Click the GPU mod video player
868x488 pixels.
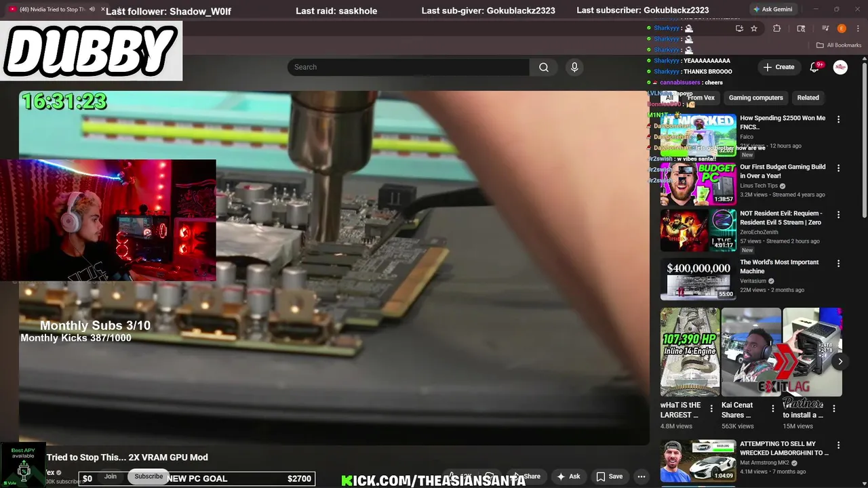(334, 268)
